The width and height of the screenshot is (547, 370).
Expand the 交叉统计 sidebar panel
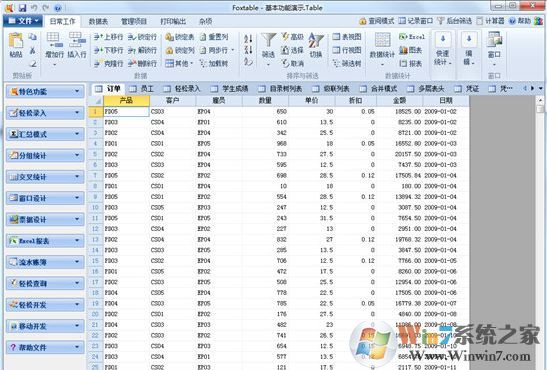45,177
